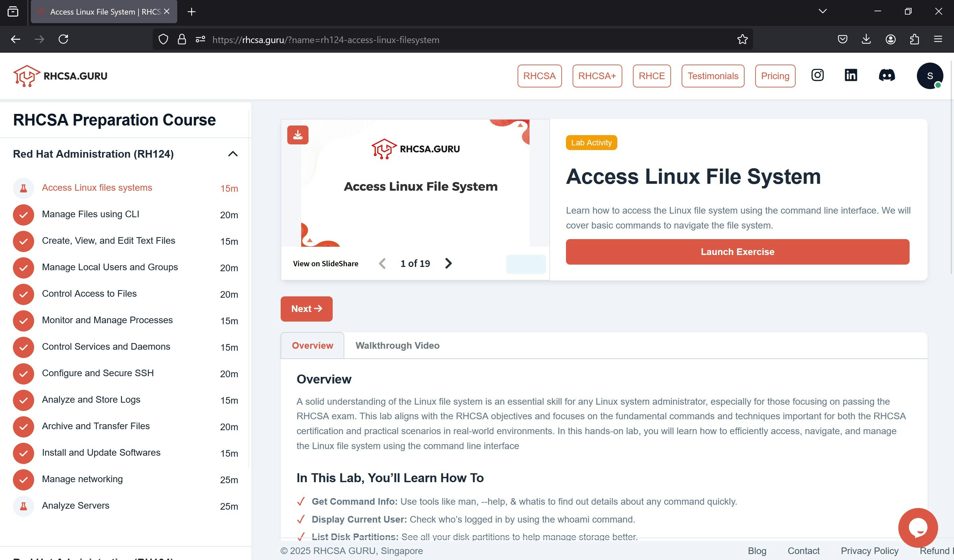Open the browser downloads panel
The width and height of the screenshot is (954, 560).
866,39
